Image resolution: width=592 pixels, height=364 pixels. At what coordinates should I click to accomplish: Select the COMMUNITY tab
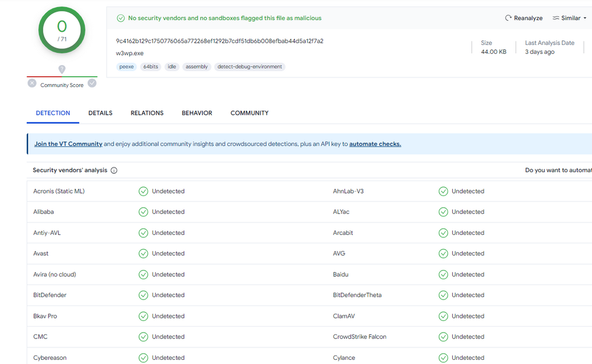(x=249, y=113)
